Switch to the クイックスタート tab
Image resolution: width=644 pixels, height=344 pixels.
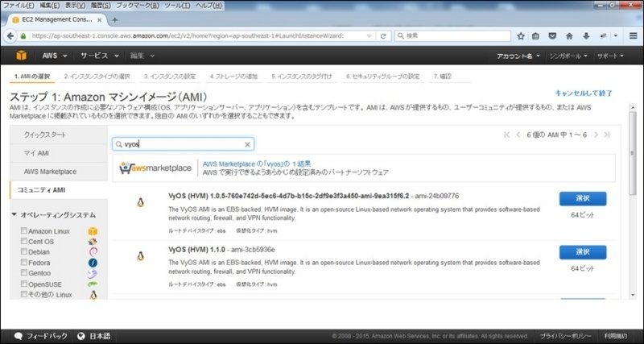56,135
